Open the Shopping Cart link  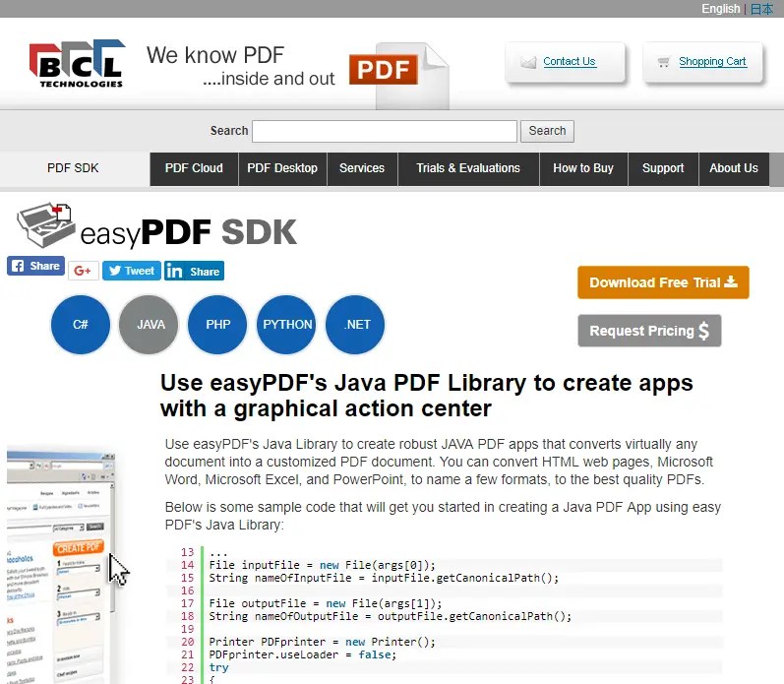click(712, 62)
